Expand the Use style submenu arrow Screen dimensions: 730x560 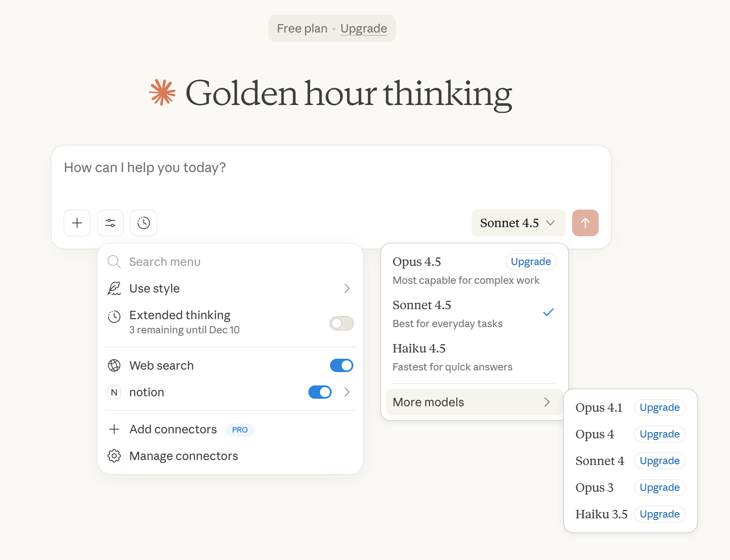click(x=347, y=288)
